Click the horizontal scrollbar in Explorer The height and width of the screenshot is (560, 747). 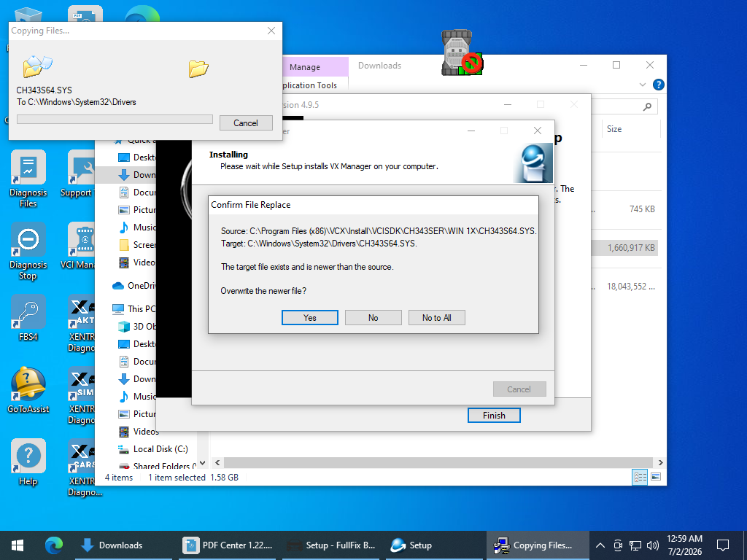(x=438, y=462)
